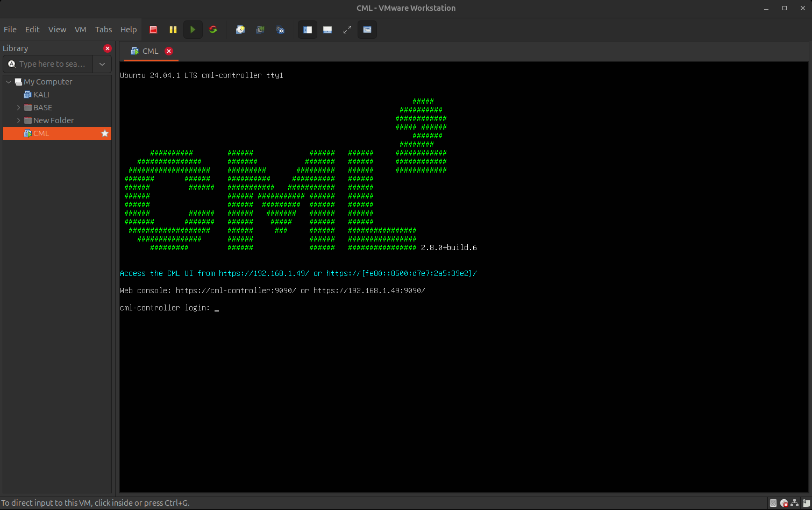Toggle the thumbnail bar display

327,30
